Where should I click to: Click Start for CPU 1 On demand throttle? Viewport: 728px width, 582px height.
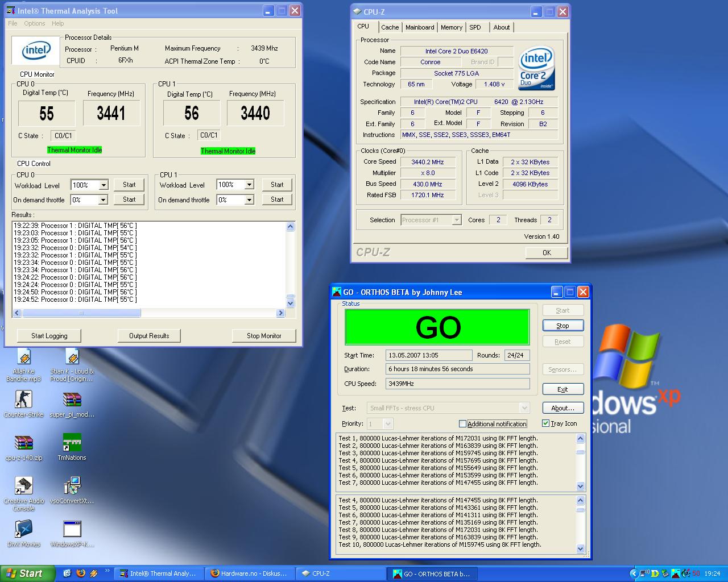point(277,199)
